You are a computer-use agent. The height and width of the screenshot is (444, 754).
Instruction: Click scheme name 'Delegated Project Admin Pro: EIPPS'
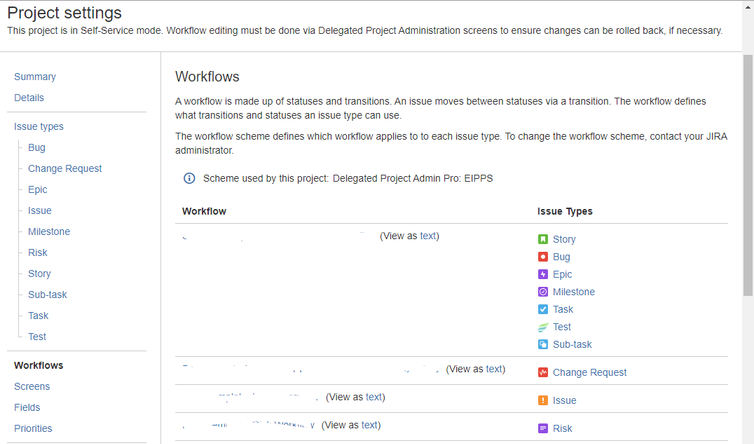click(x=413, y=178)
